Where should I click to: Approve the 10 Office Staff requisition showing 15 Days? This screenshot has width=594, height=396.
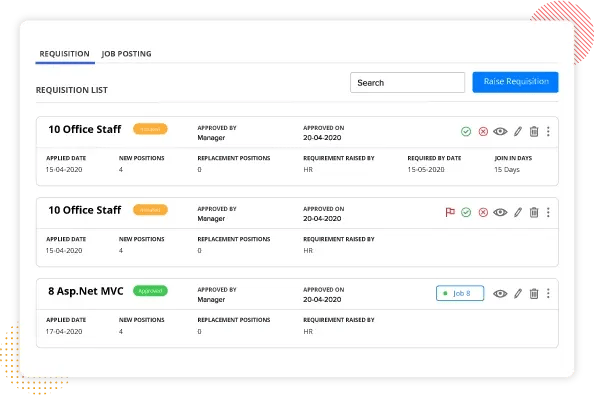click(x=466, y=131)
